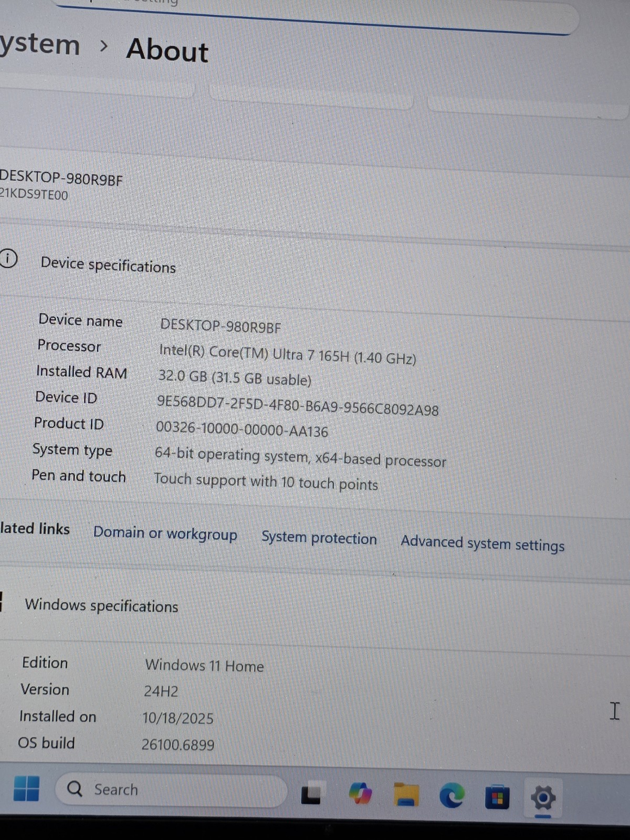Click the OS build label
The width and height of the screenshot is (630, 840).
[46, 743]
